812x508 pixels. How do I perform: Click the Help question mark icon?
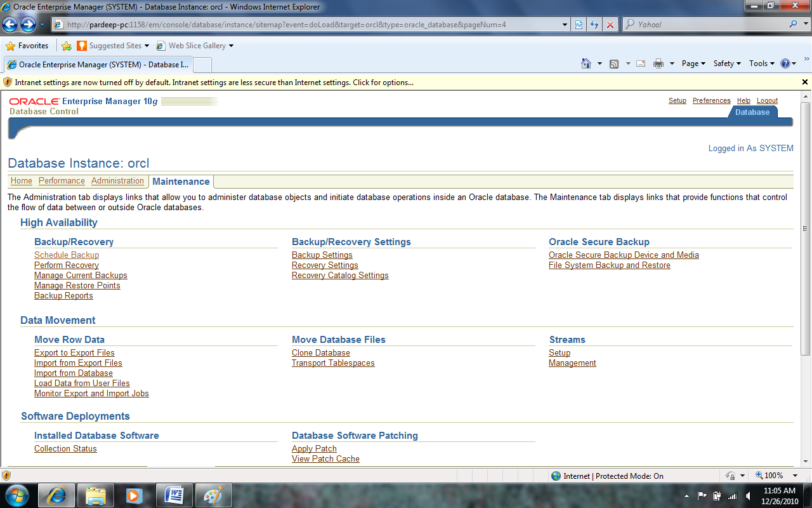coord(785,63)
